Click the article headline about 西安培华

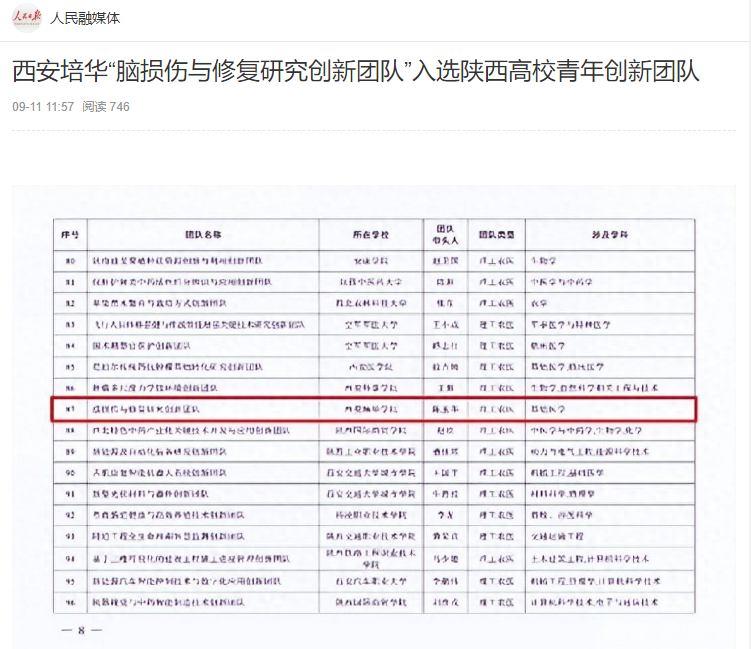point(355,72)
